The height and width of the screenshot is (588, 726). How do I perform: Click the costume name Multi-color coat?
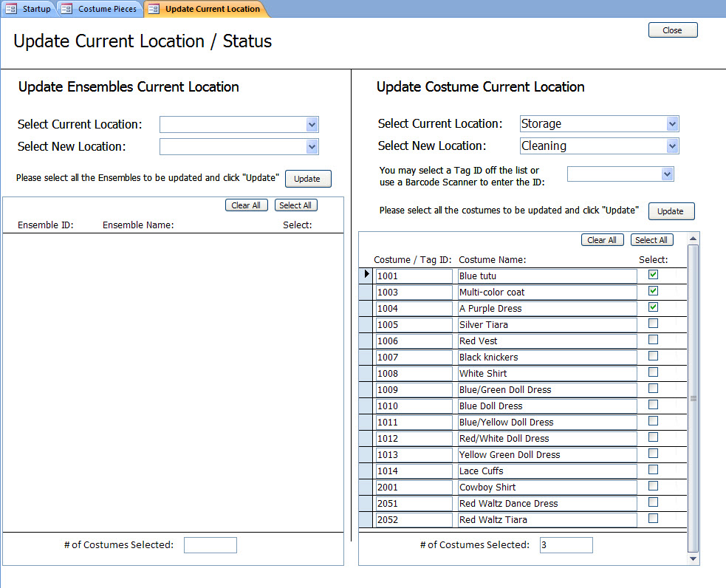pos(547,292)
